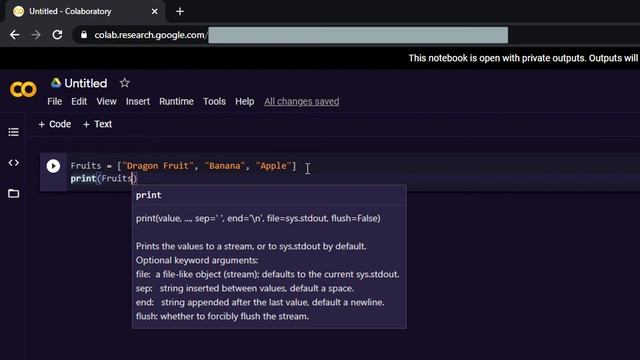Click the Colab CO logo

click(x=23, y=89)
